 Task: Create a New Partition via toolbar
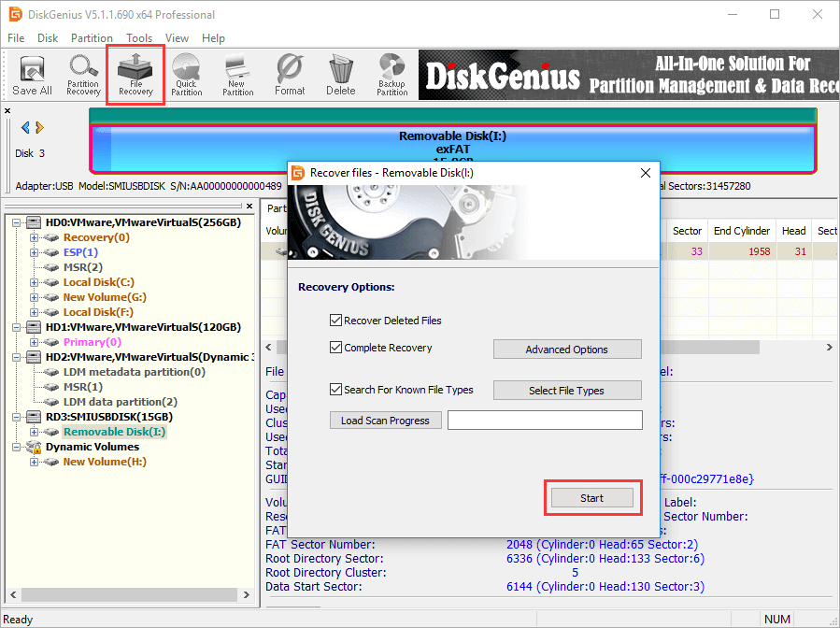coord(238,75)
